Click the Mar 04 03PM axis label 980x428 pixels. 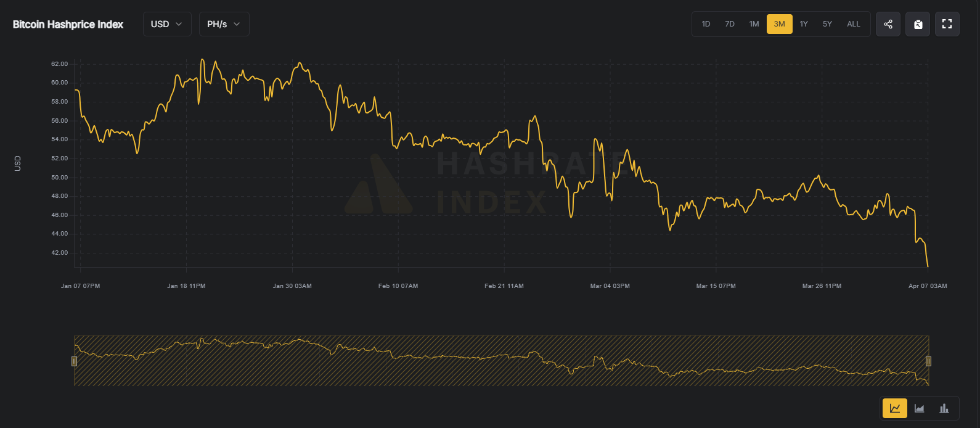[x=610, y=286]
